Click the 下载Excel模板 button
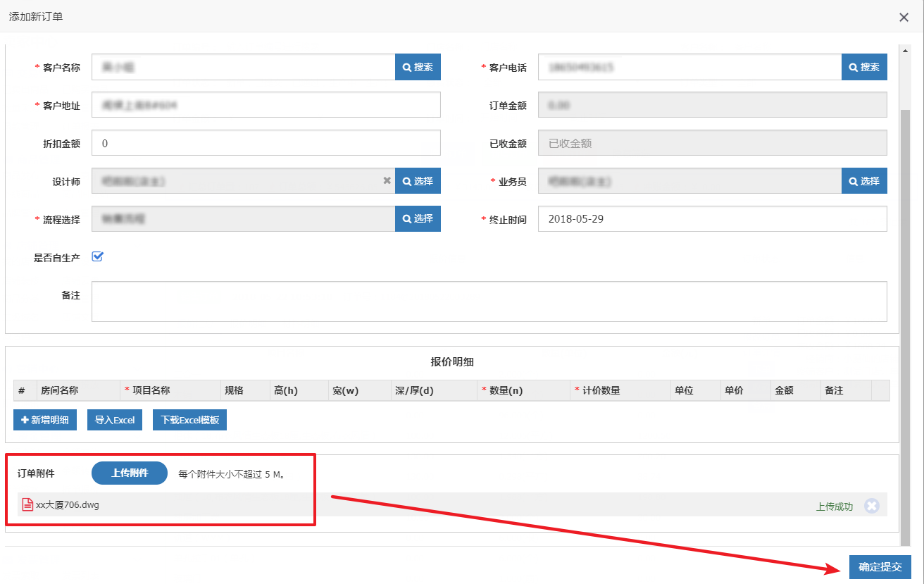The height and width of the screenshot is (584, 924). (189, 420)
